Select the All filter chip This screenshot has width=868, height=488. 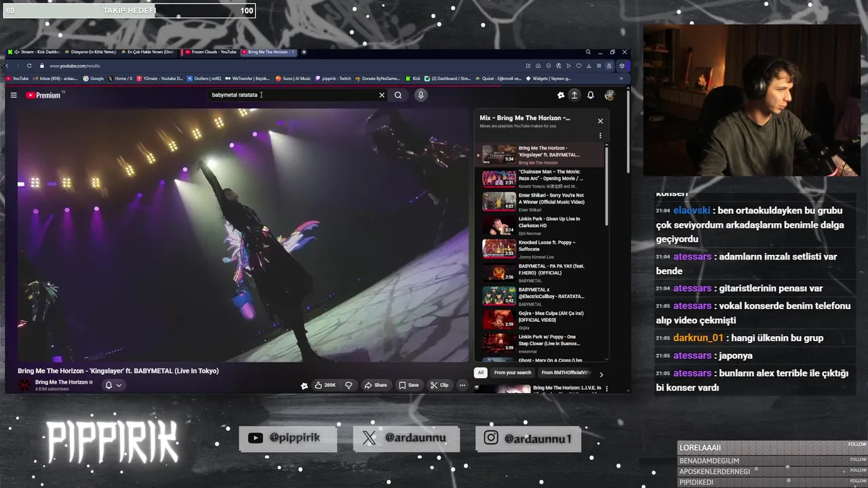(x=480, y=373)
